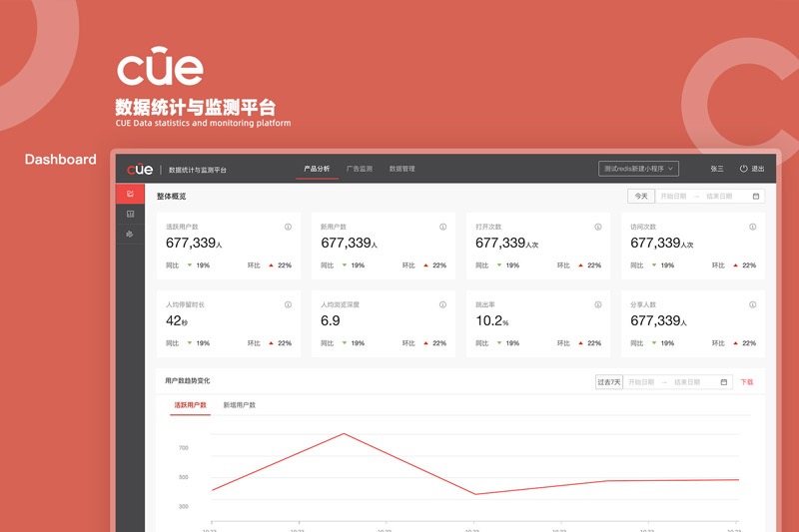
Task: Click the 退出 logout button
Action: (752, 169)
